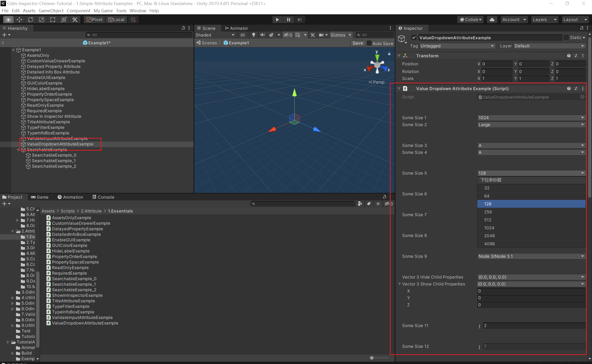This screenshot has height=364, width=592.
Task: Toggle the Static checkbox
Action: 566,38
